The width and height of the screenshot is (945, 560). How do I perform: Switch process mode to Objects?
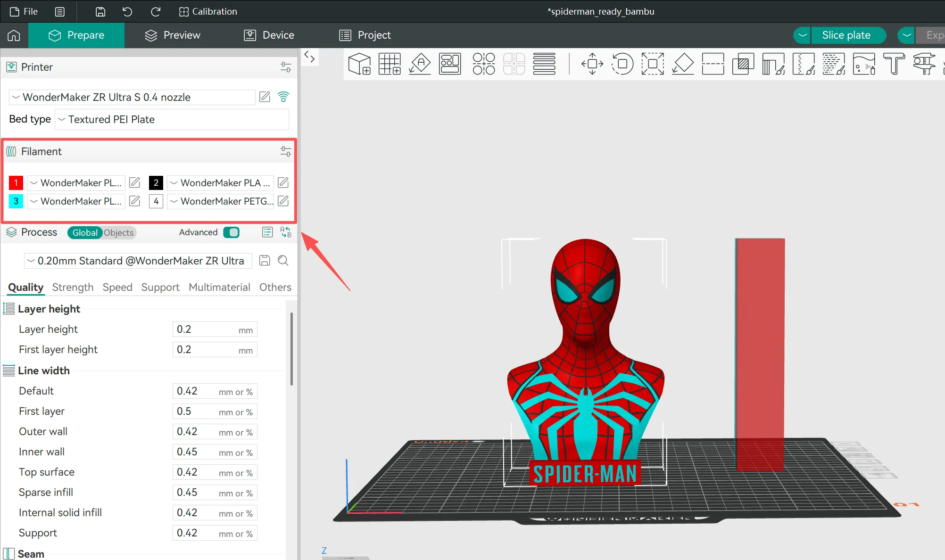[119, 232]
